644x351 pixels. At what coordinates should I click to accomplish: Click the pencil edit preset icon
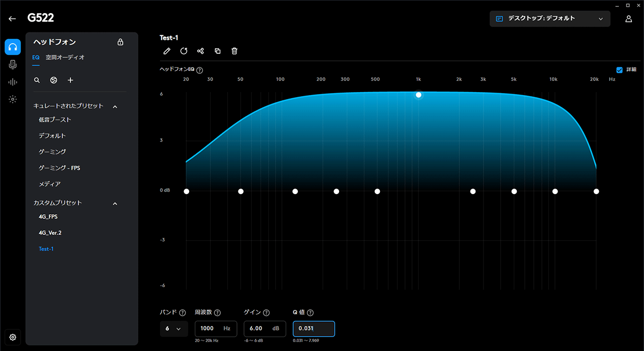pos(167,51)
